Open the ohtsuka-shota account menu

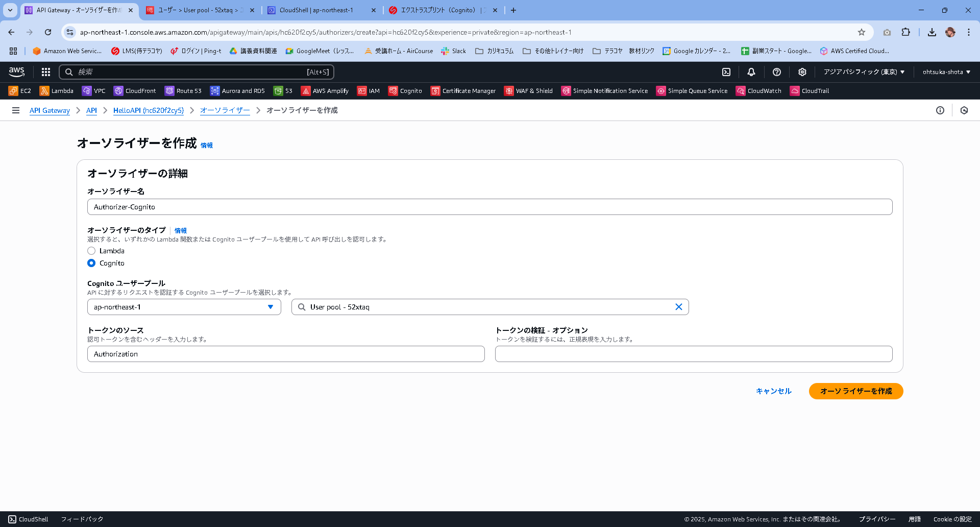click(945, 71)
